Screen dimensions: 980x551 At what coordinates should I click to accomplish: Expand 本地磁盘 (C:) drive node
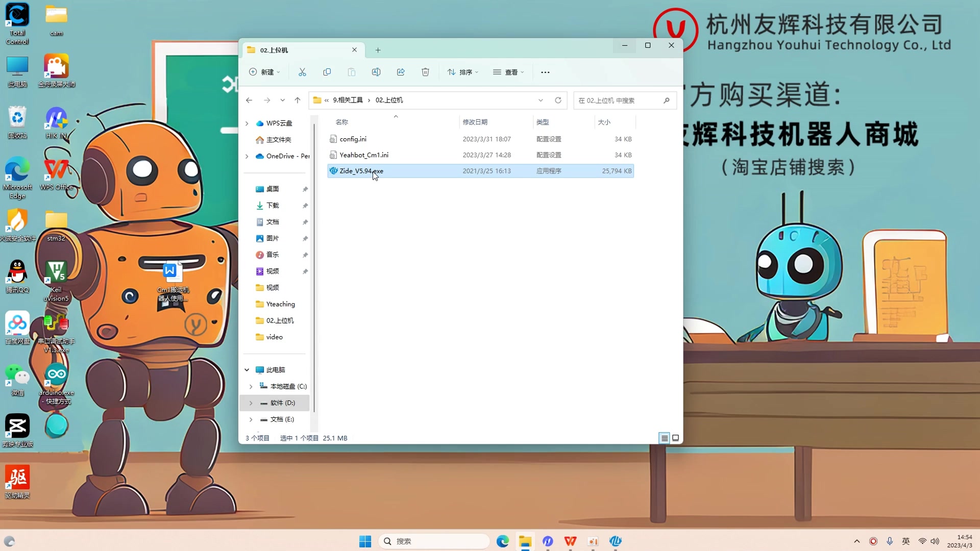pos(251,387)
